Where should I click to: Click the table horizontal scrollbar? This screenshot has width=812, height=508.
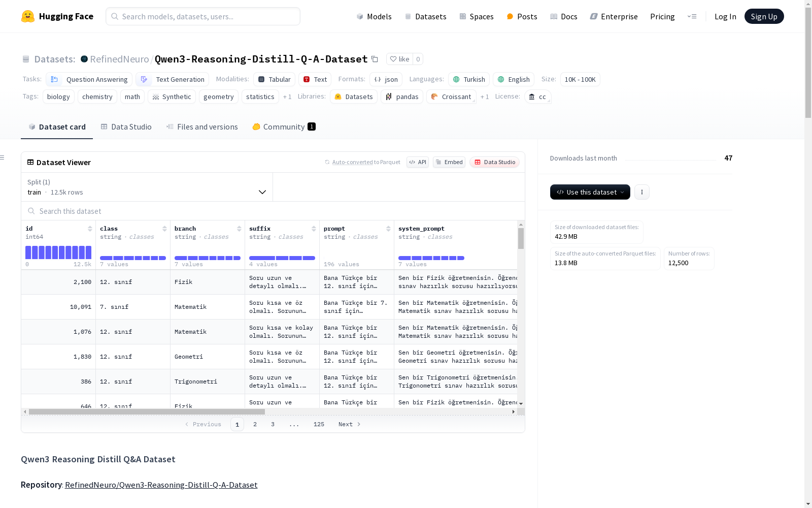coord(147,411)
